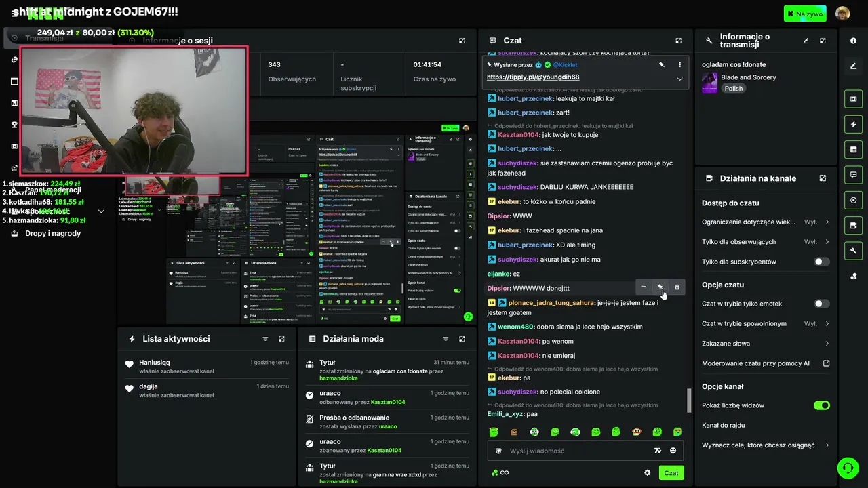Open AI chat moderation external link icon
The height and width of the screenshot is (488, 868).
[x=826, y=363]
